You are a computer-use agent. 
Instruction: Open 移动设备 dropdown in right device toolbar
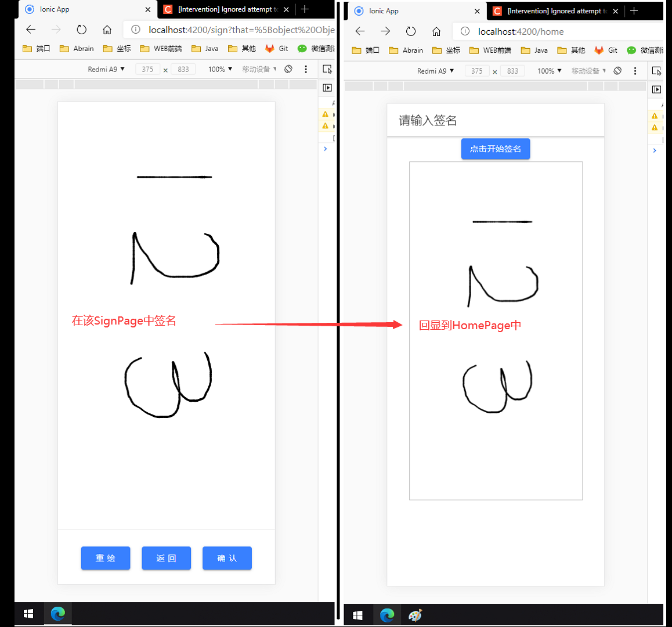tap(588, 71)
